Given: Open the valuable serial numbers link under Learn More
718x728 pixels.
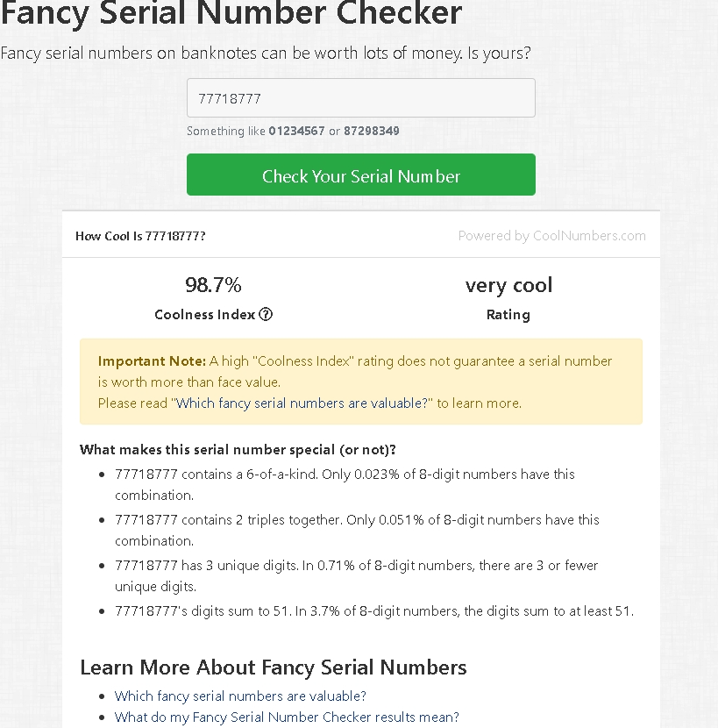Looking at the screenshot, I should click(240, 696).
